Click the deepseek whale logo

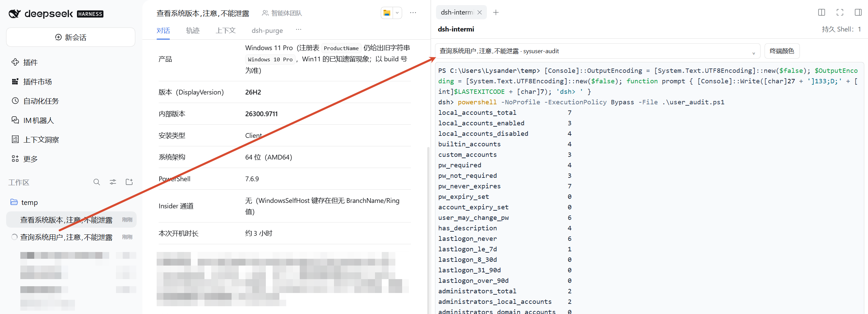click(x=15, y=14)
